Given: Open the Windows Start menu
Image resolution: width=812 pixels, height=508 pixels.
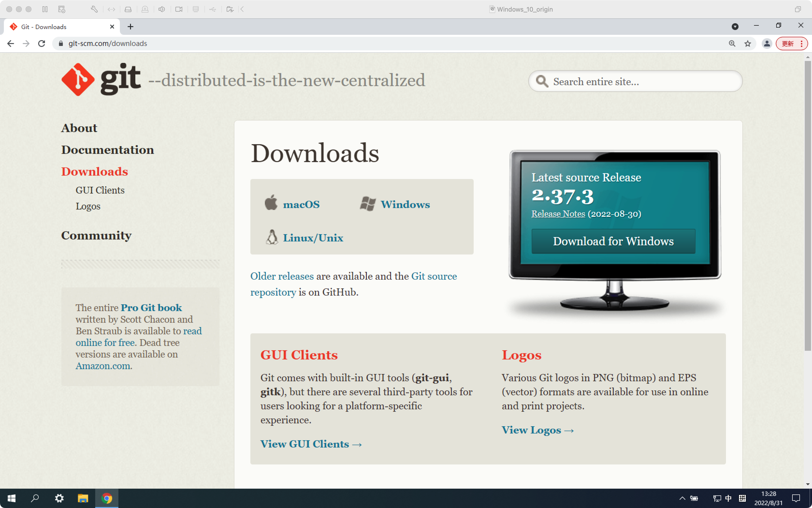Looking at the screenshot, I should [x=11, y=498].
